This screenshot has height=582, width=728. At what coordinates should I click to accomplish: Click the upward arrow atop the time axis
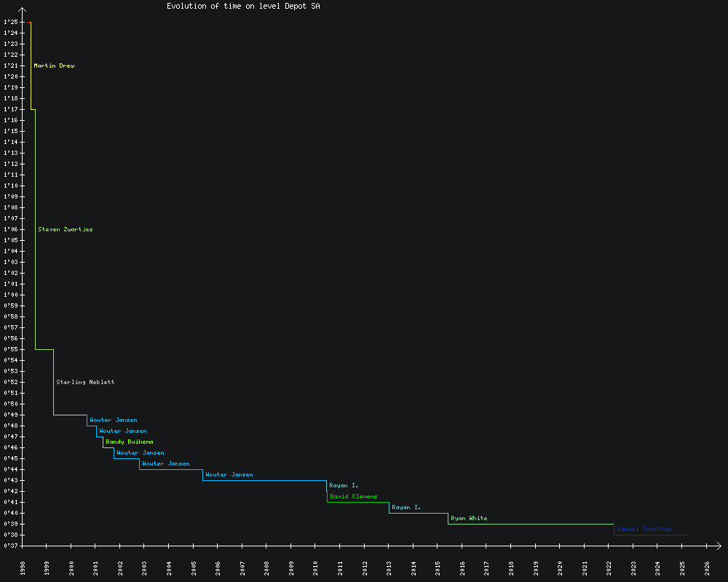pos(23,10)
